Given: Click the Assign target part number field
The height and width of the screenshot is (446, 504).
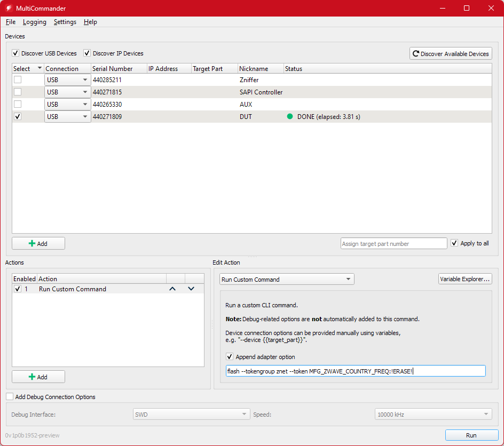Looking at the screenshot, I should pyautogui.click(x=393, y=243).
